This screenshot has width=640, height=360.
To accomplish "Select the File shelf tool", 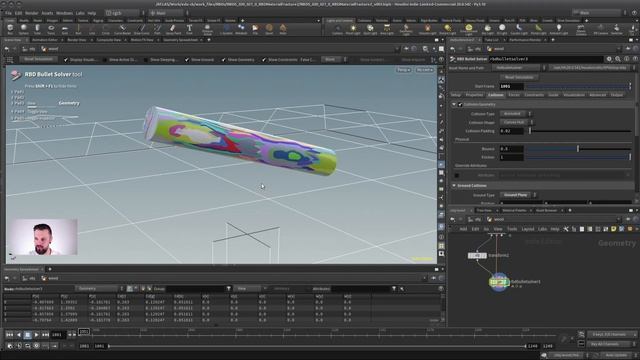I will (x=255, y=29).
